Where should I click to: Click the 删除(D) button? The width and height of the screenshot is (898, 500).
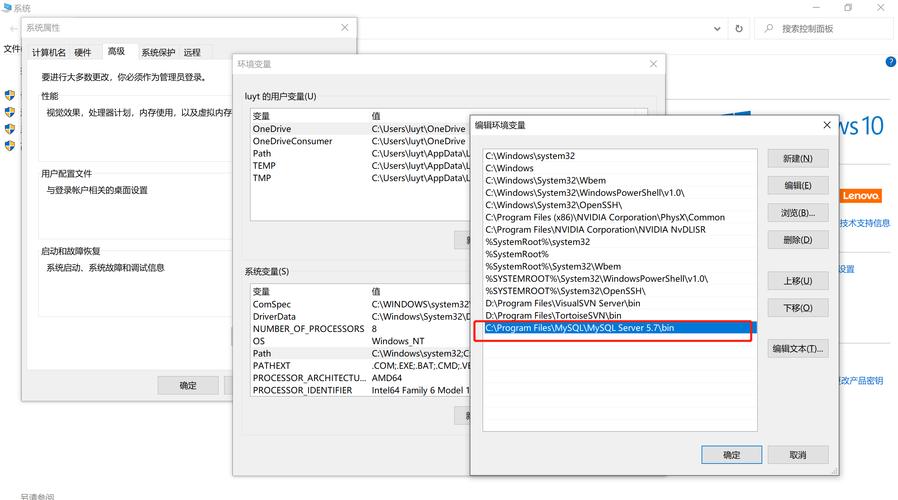pos(798,240)
